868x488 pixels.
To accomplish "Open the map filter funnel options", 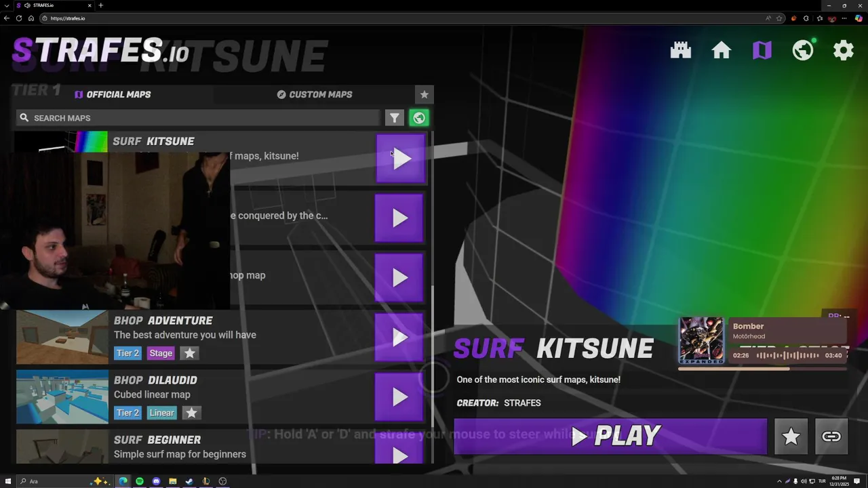I will [x=395, y=118].
